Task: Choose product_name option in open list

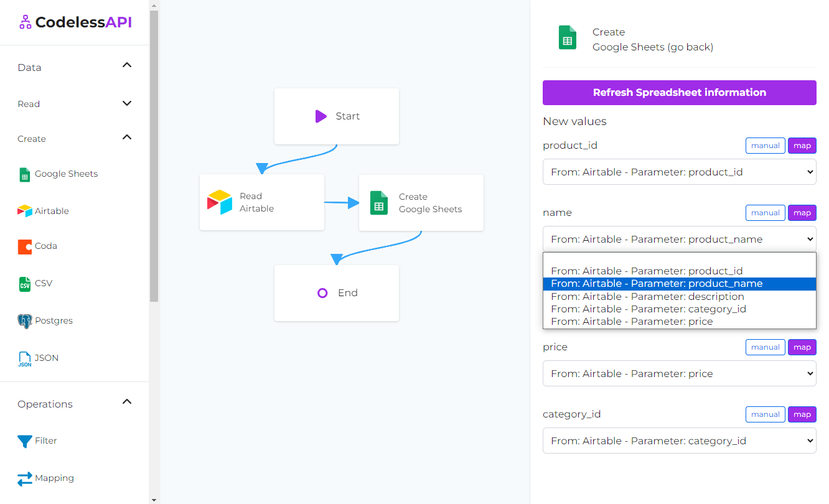Action: click(x=679, y=284)
